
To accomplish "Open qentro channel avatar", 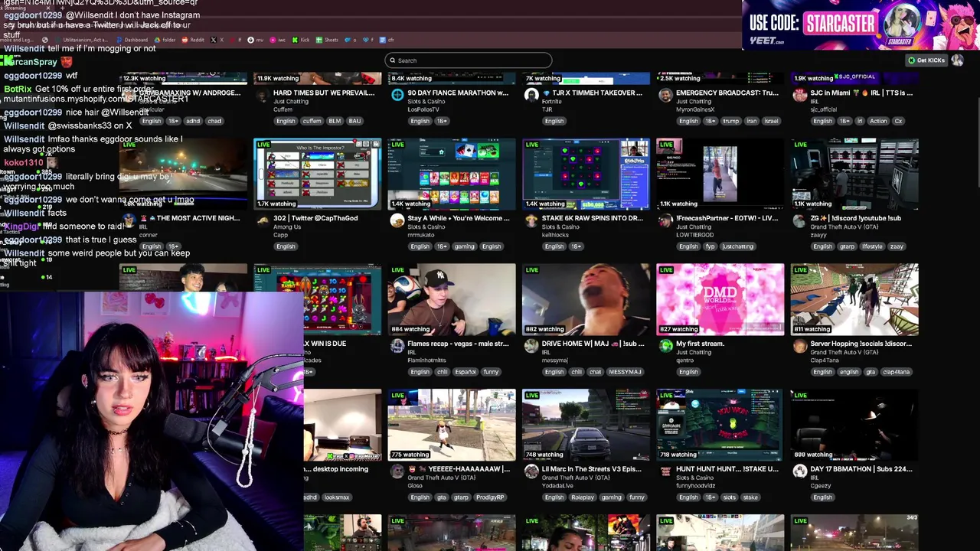I will tap(665, 346).
